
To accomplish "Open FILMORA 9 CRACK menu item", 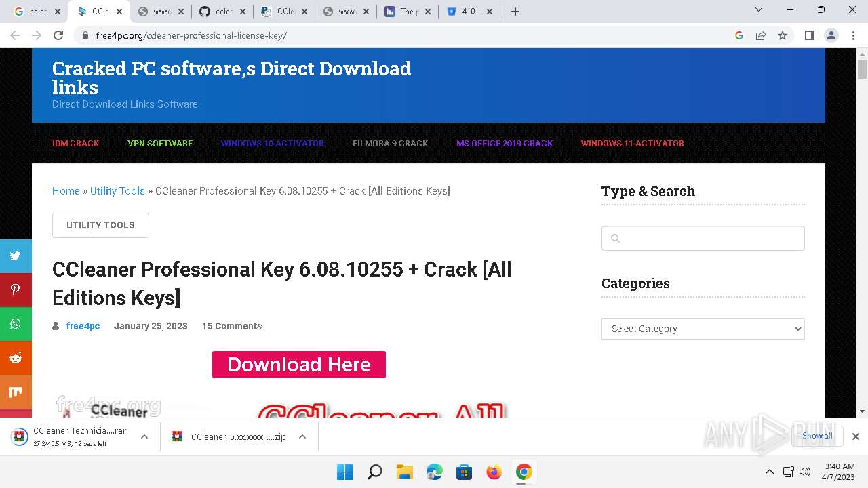I will tap(391, 144).
